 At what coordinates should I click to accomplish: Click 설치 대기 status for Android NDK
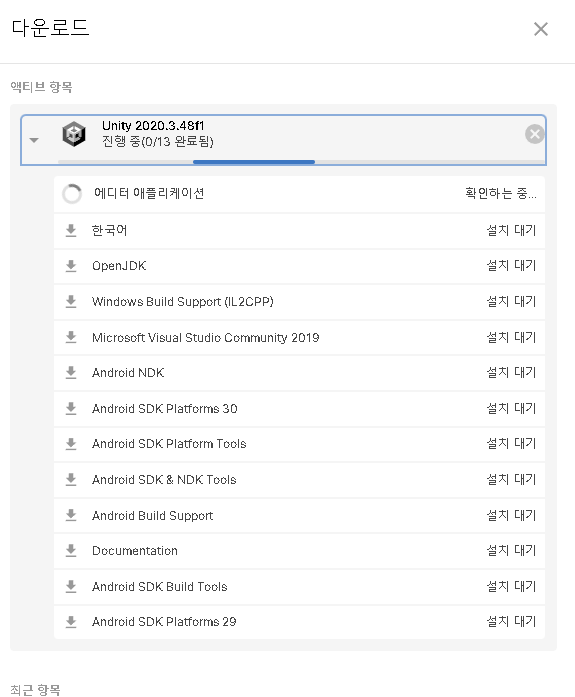pyautogui.click(x=511, y=373)
